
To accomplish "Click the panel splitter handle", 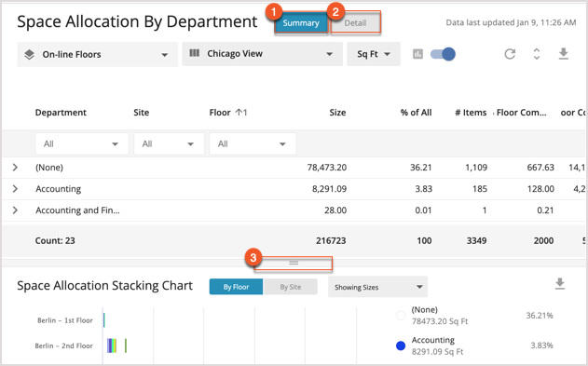I will point(294,263).
